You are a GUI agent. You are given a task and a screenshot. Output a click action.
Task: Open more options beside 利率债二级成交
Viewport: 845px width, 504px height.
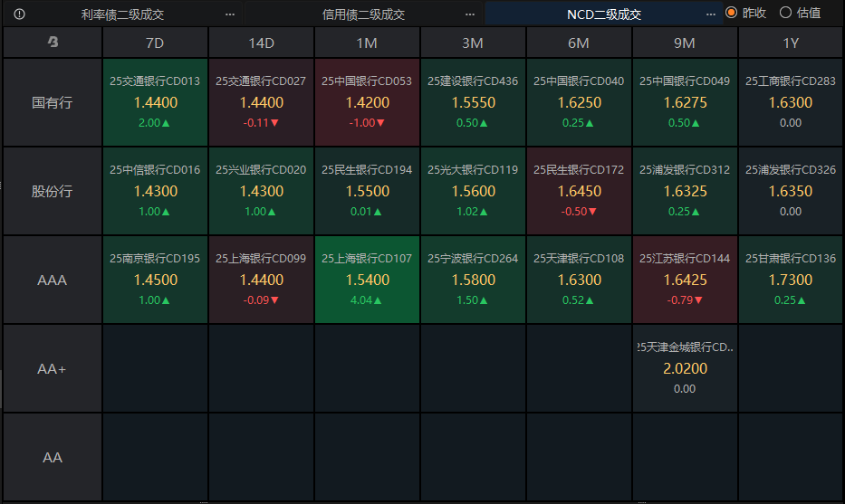coord(230,14)
